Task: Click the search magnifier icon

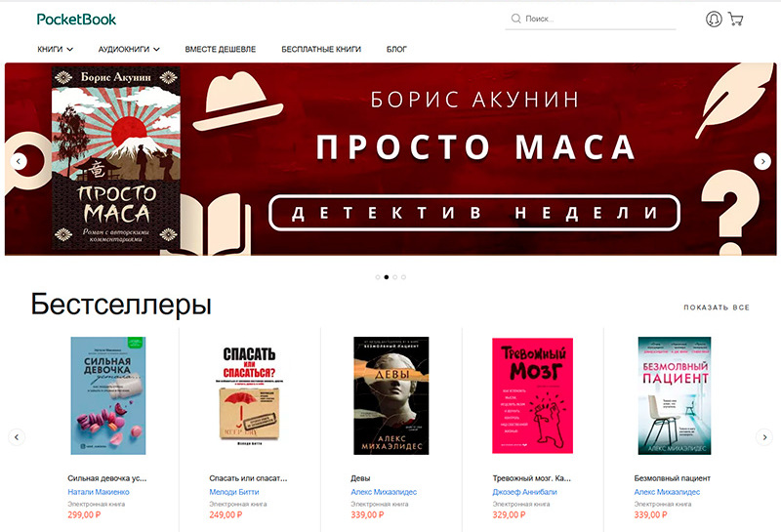Action: coord(515,19)
